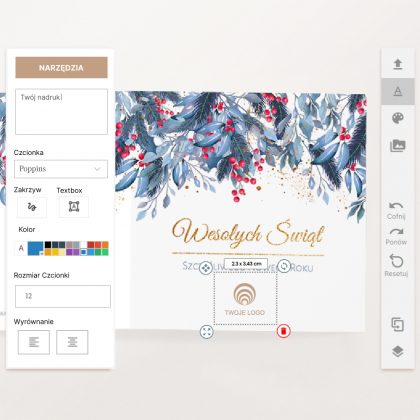Toggle the Textbox option
Screen dimensions: 420x420
click(x=74, y=207)
